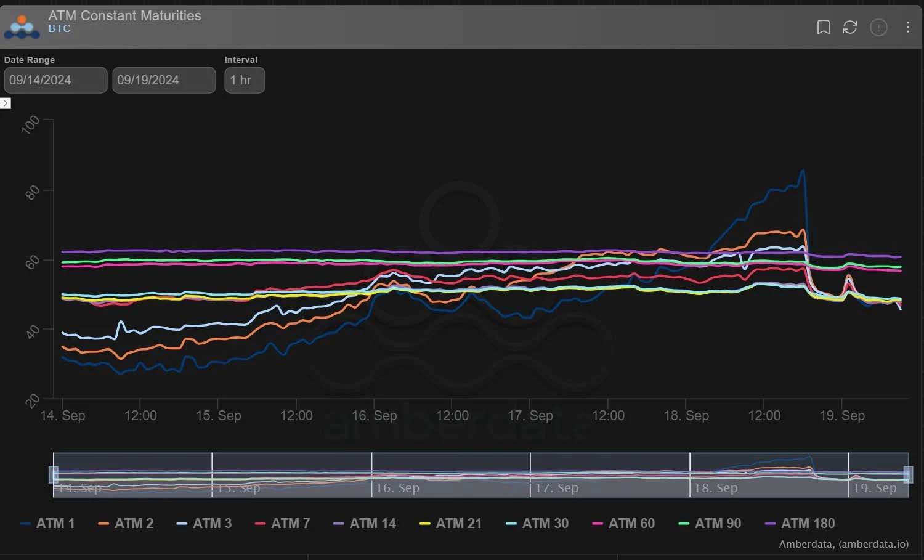924x560 pixels.
Task: Click the bookmark icon in the header
Action: click(x=823, y=27)
